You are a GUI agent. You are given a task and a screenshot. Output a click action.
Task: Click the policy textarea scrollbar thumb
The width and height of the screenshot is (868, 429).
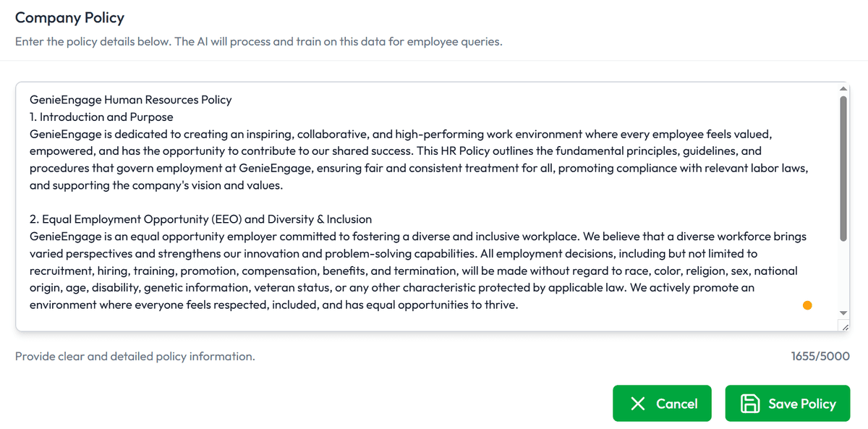(x=843, y=168)
